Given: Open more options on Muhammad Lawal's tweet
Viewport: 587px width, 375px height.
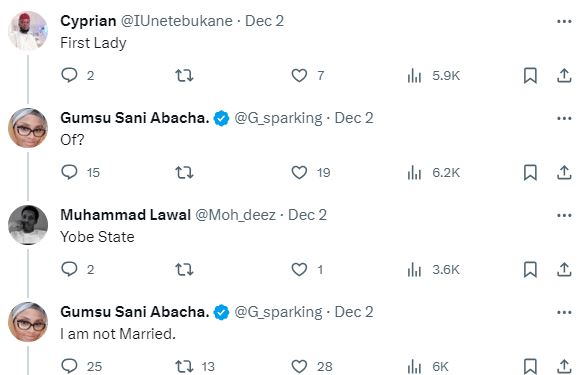Looking at the screenshot, I should [x=564, y=215].
